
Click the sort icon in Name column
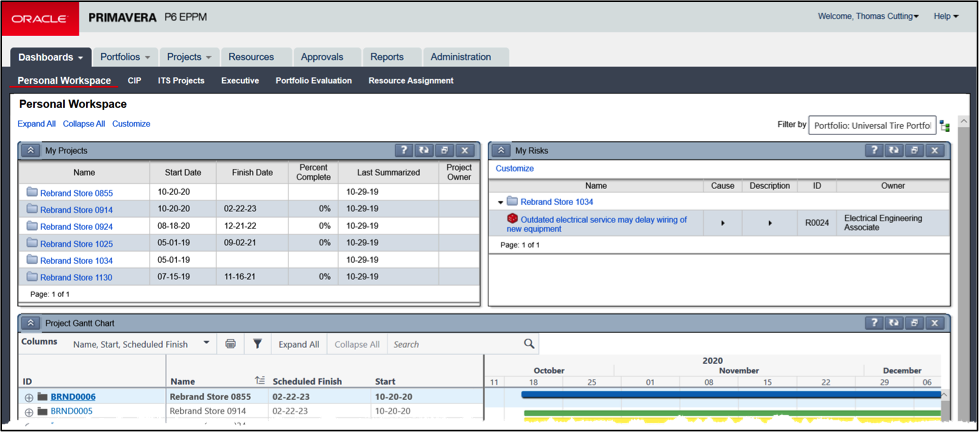pyautogui.click(x=260, y=380)
